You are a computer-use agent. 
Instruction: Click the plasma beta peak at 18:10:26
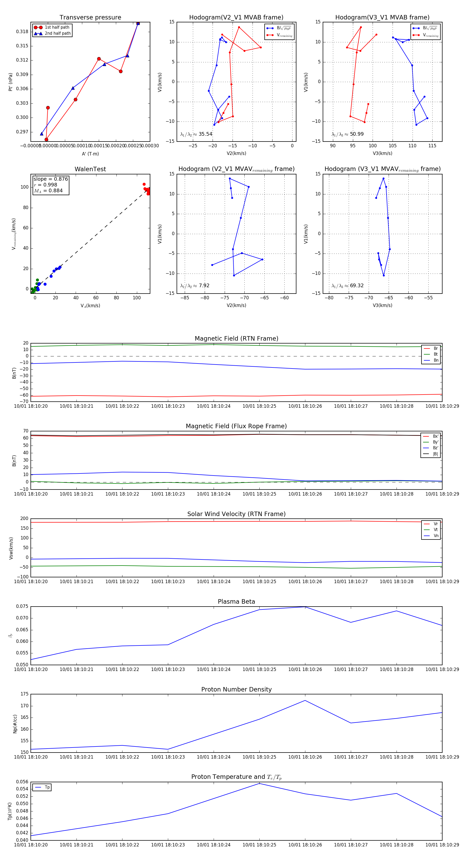(x=305, y=607)
